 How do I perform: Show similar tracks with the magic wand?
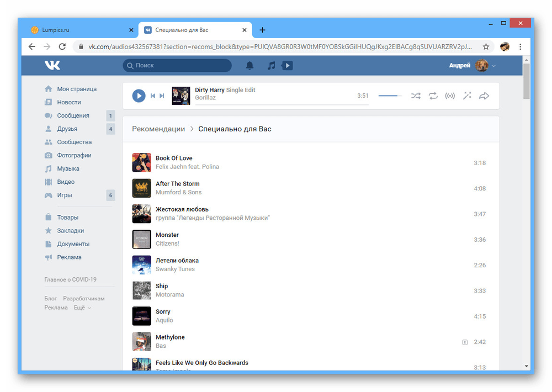point(467,96)
